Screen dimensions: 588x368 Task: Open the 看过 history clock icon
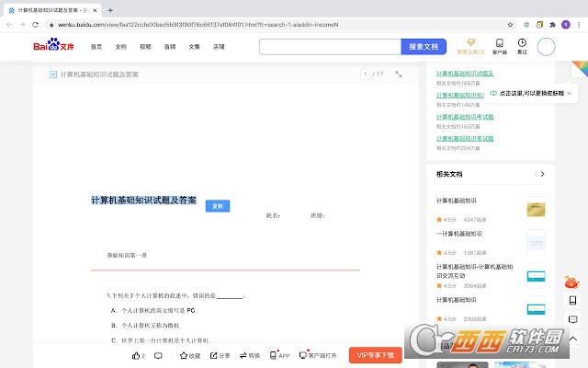tap(522, 46)
